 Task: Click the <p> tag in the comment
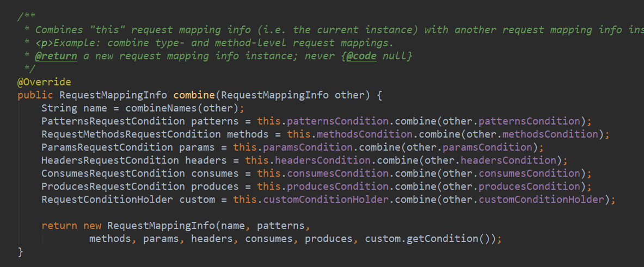pos(41,43)
